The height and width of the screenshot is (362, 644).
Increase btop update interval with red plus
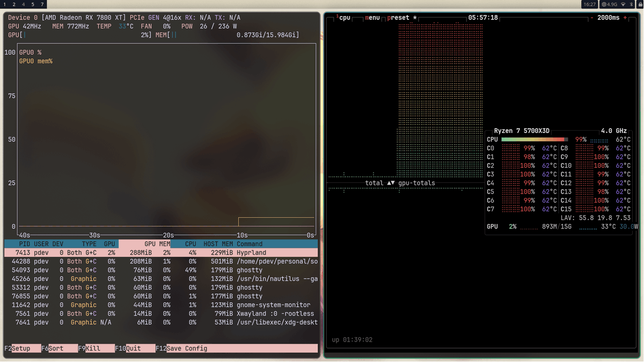point(625,18)
